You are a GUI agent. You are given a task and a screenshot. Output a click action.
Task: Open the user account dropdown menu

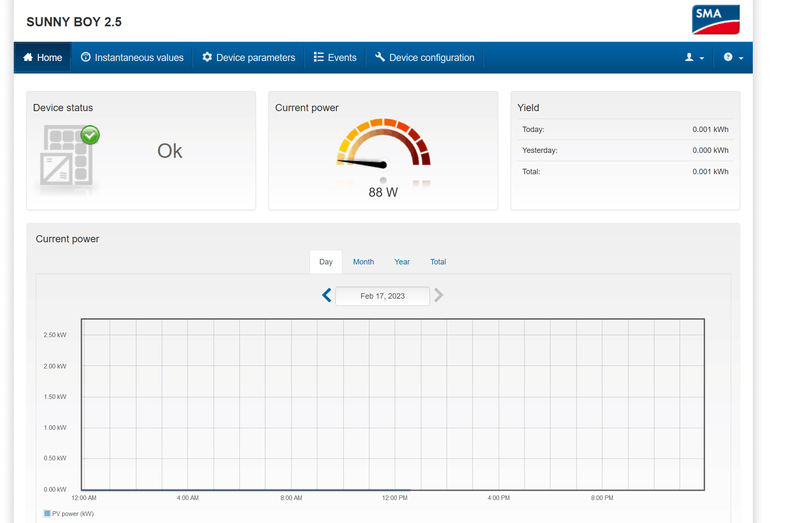[694, 58]
